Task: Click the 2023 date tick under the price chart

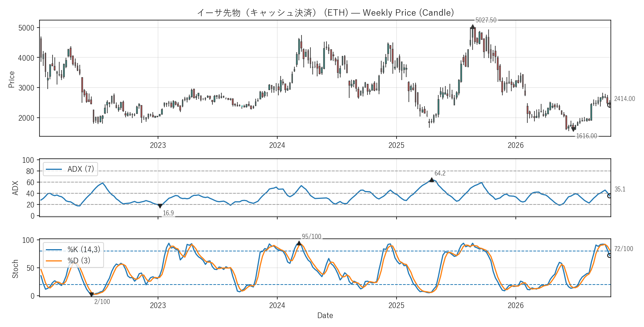Action: 158,145
